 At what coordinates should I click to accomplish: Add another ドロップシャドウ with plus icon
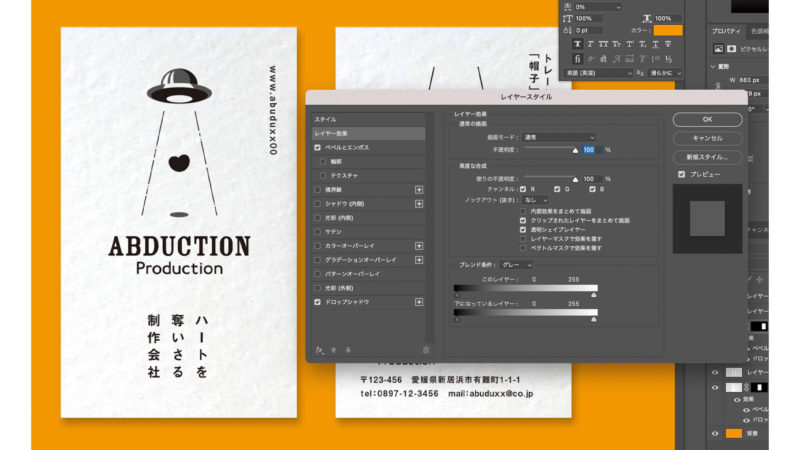pos(419,302)
